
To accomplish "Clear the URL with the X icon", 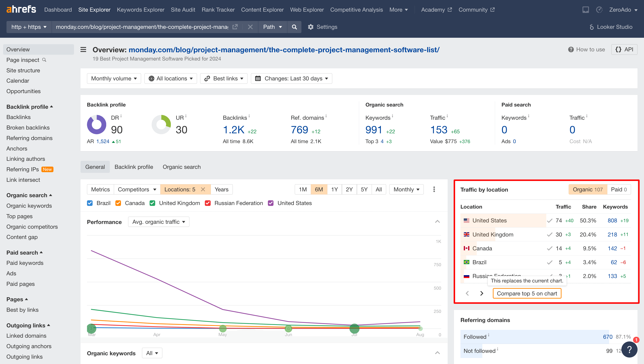I will tap(250, 27).
